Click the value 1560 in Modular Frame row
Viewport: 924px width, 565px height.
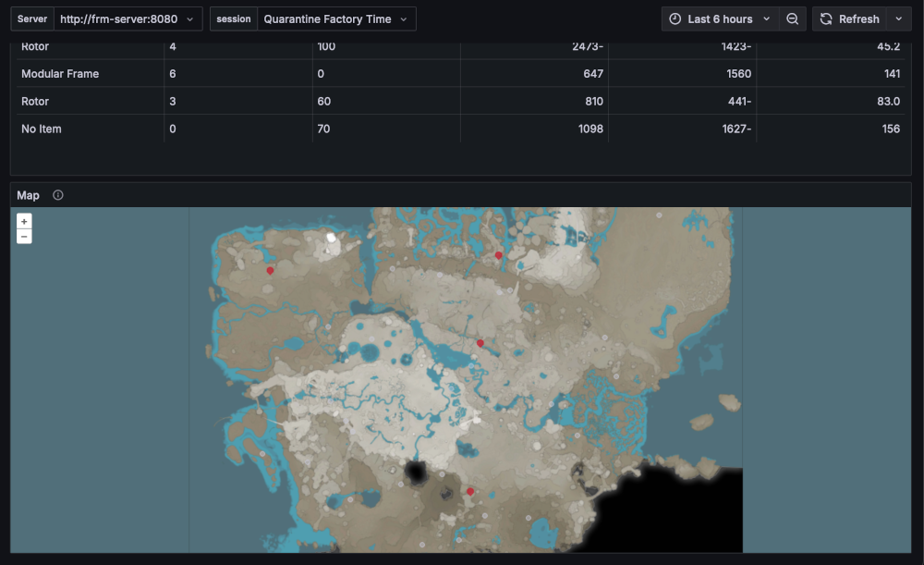pyautogui.click(x=738, y=74)
